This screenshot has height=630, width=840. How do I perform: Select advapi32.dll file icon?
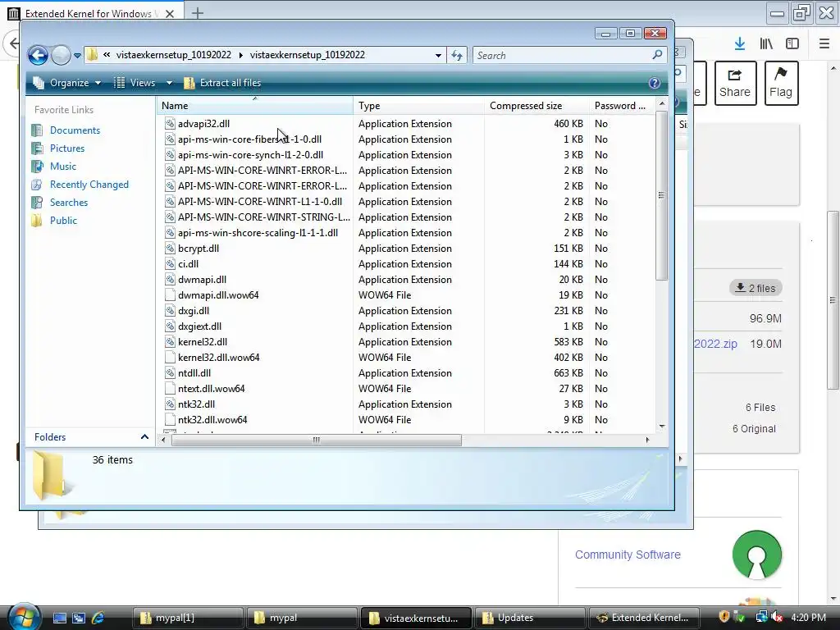tap(170, 124)
